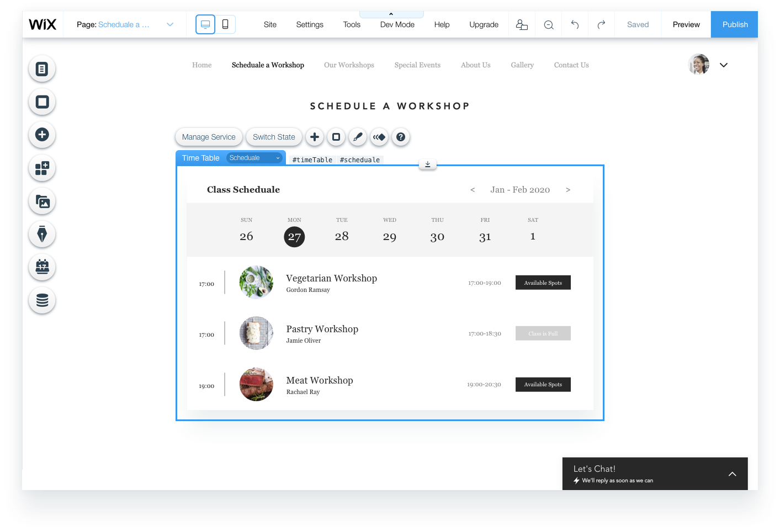
Task: Switch to desktop editor view
Action: [x=205, y=24]
